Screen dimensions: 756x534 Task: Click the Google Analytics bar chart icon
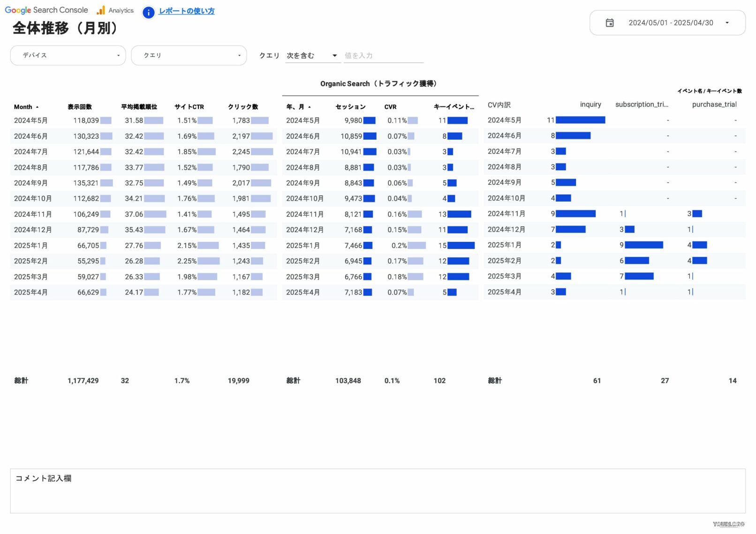[x=101, y=10]
